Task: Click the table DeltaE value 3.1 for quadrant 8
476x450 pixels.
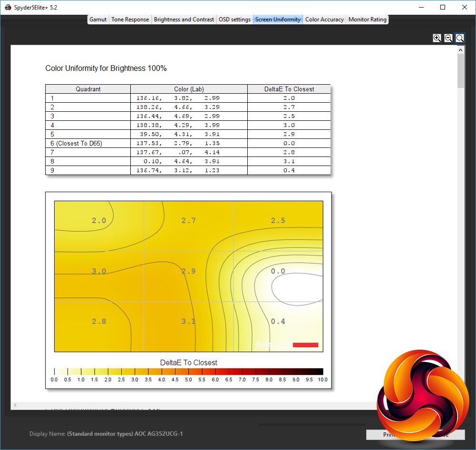Action: coord(289,161)
